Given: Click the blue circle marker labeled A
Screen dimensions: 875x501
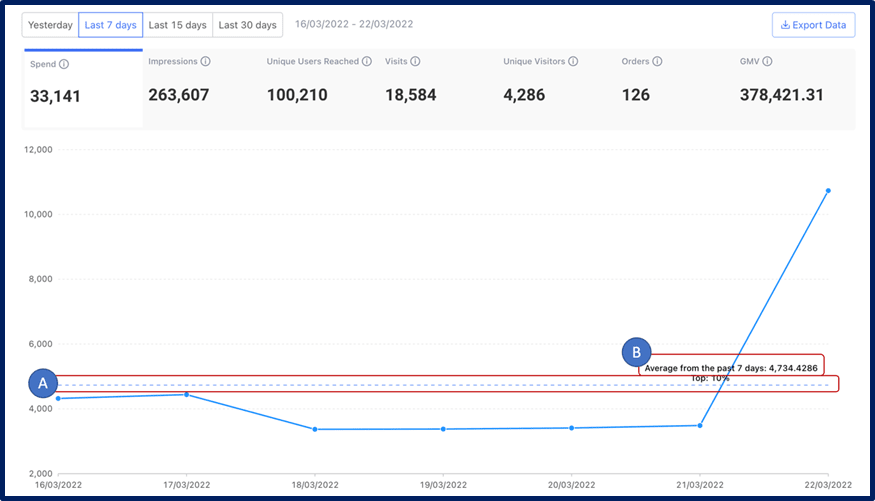Looking at the screenshot, I should coord(43,383).
